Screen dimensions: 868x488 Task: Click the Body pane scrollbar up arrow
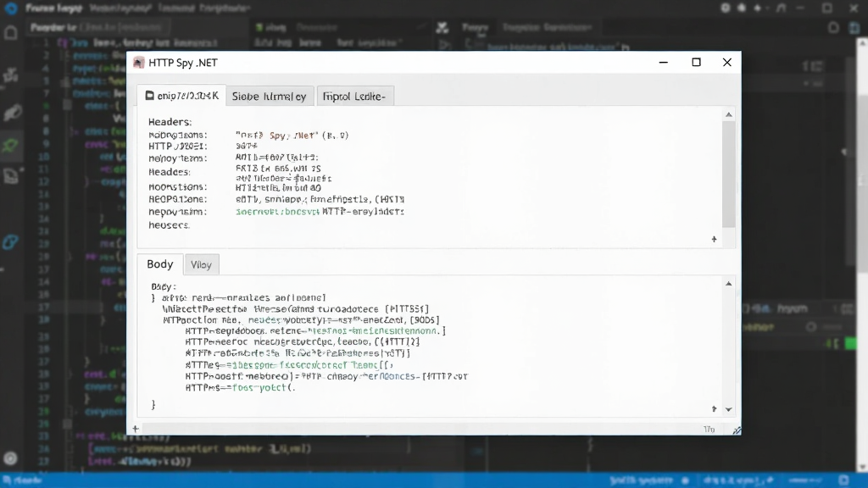pyautogui.click(x=728, y=283)
